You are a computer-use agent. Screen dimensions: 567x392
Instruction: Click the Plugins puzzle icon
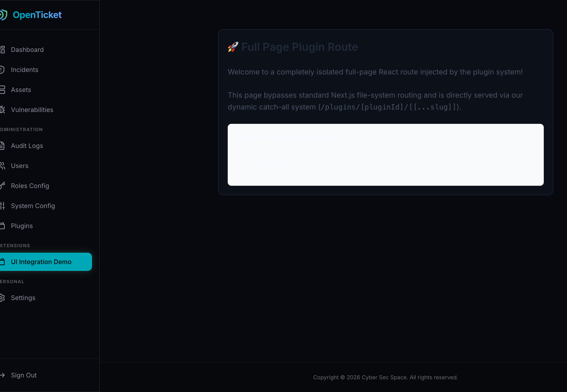[2, 226]
